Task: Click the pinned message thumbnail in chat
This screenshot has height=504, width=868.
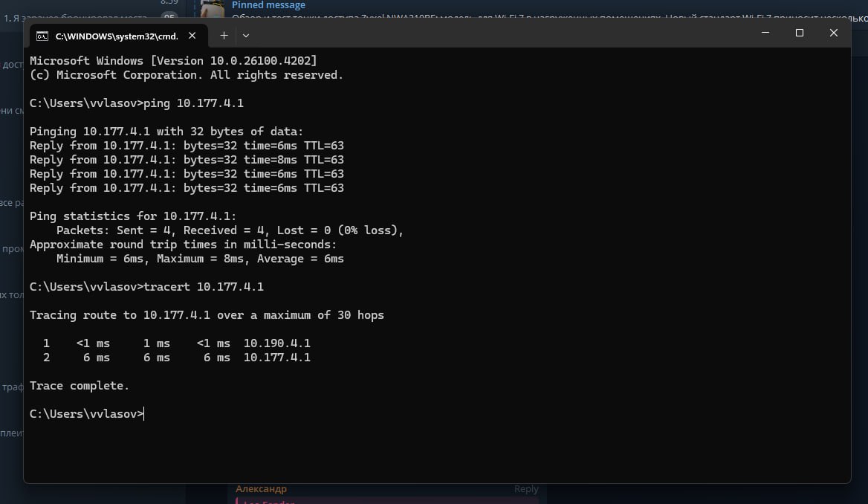Action: [x=212, y=10]
